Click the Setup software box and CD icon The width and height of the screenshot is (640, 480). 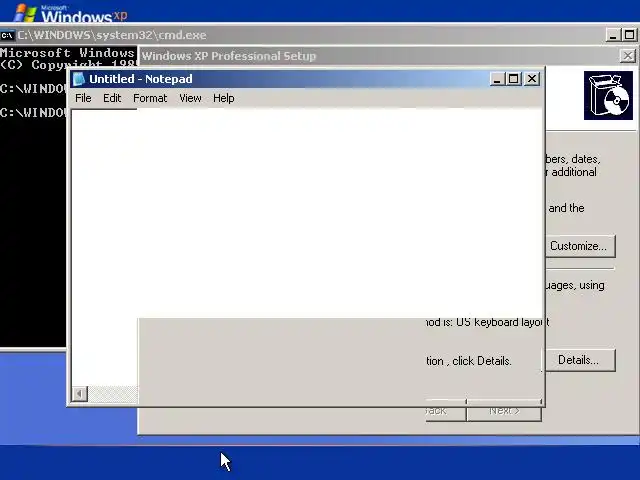pos(608,96)
